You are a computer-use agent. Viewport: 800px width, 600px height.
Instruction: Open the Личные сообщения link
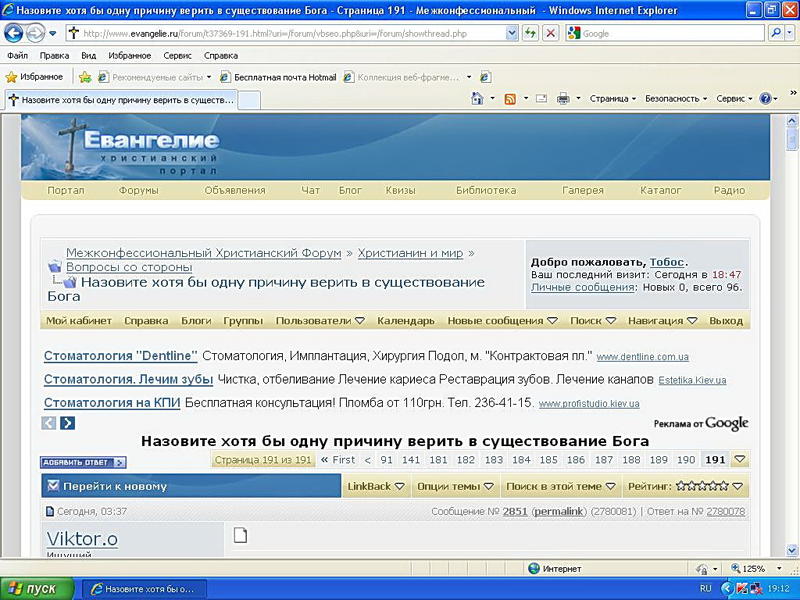click(x=582, y=287)
